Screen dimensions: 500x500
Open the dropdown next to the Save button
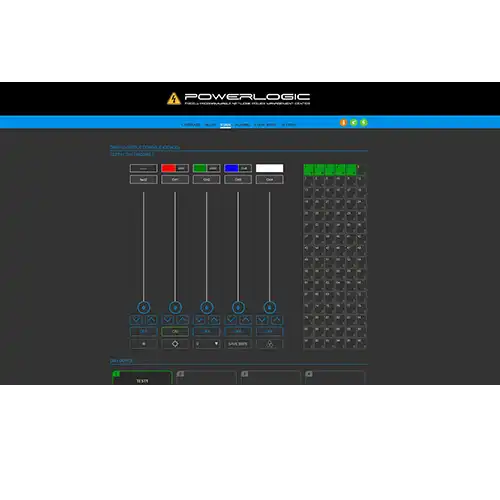pyautogui.click(x=207, y=344)
